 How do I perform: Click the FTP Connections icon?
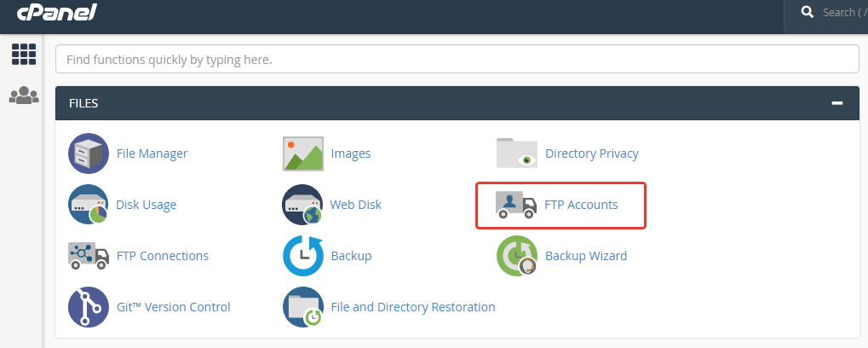89,256
